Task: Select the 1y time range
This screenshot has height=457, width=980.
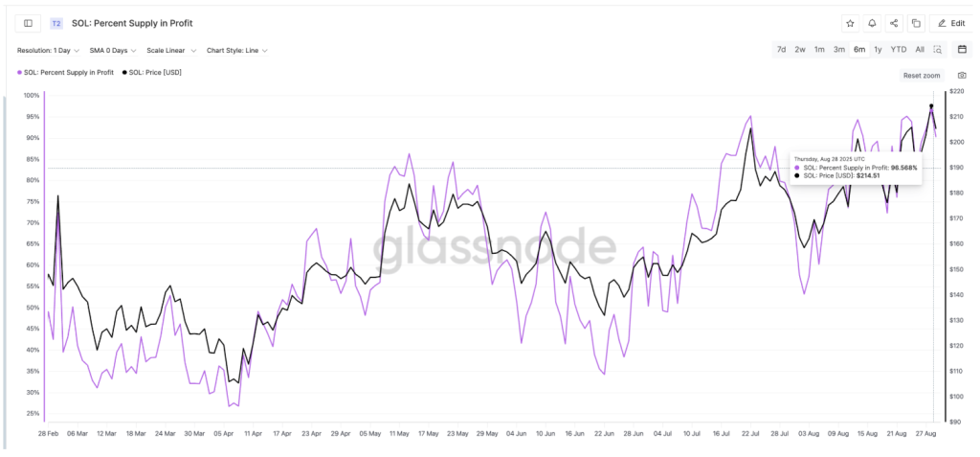Action: click(878, 50)
